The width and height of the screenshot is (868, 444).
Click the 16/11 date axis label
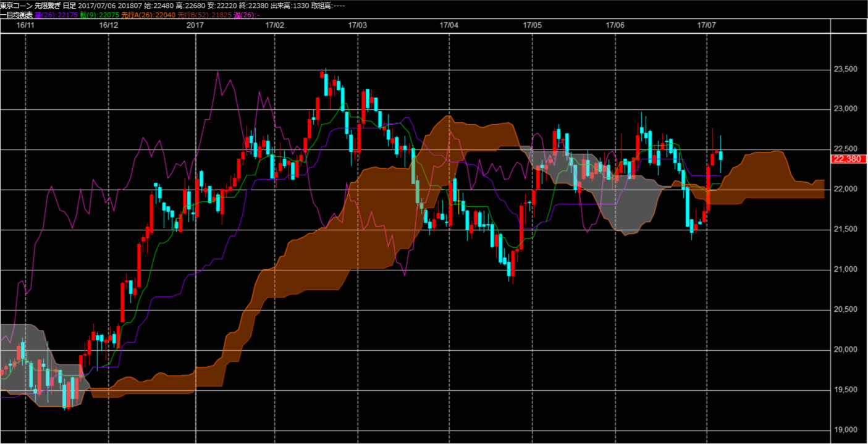(25, 25)
